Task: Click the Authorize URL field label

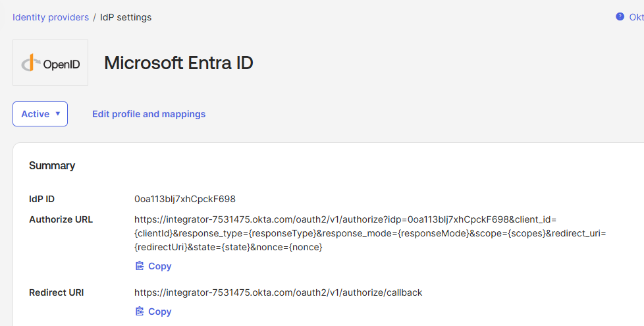Action: [61, 220]
